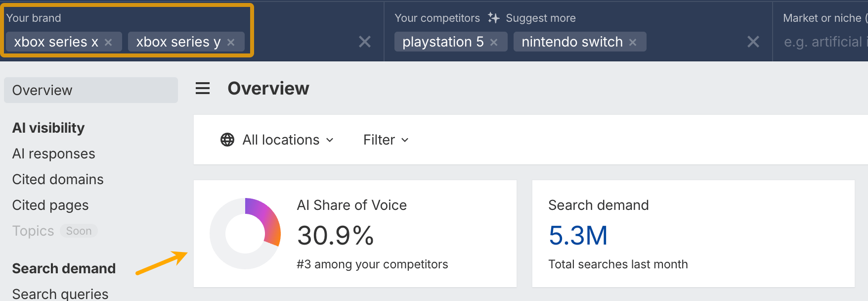The image size is (868, 301).
Task: Expand the Filter dropdown
Action: coord(386,140)
